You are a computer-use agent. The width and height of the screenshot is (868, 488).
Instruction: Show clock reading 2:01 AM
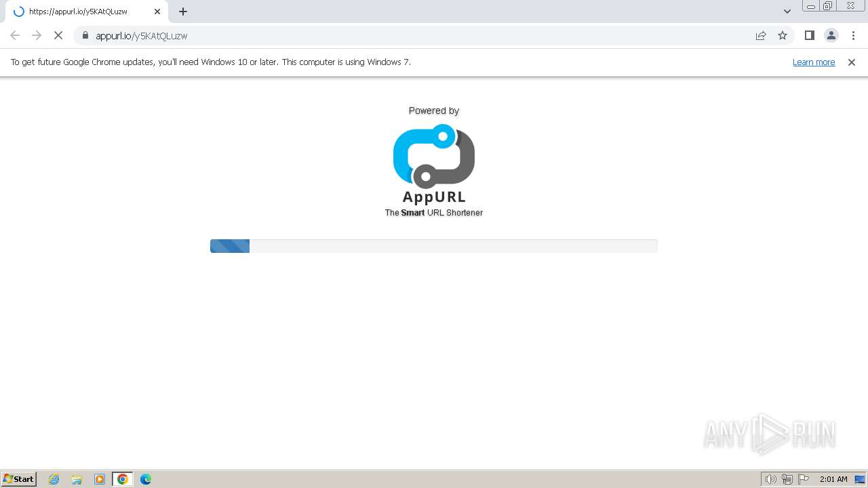(833, 479)
